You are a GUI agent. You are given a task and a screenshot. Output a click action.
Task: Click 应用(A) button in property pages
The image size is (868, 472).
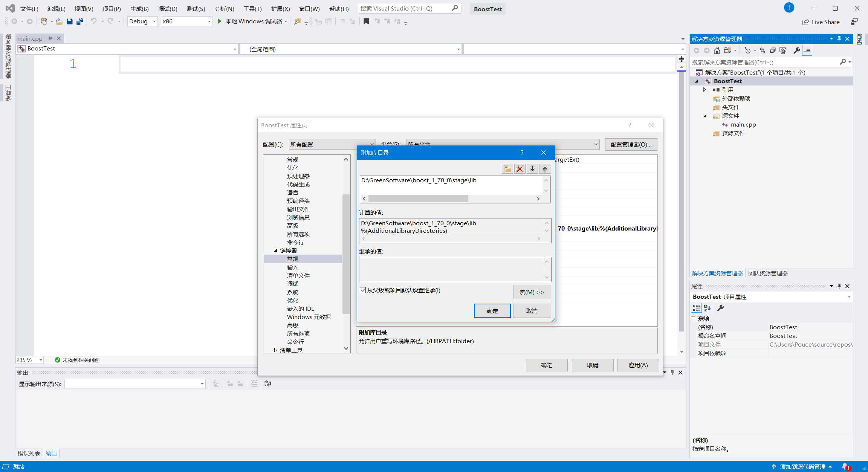[x=638, y=365]
